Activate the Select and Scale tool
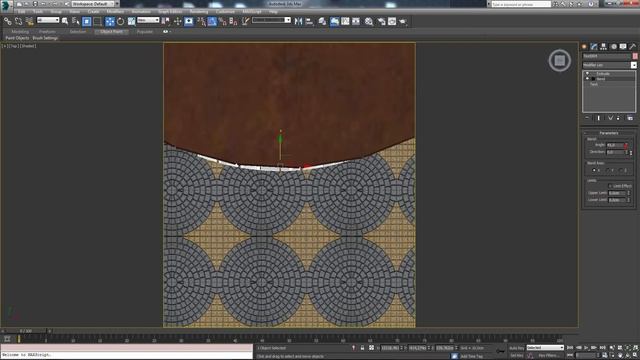Screen dimensions: 640x360 [x=131, y=21]
